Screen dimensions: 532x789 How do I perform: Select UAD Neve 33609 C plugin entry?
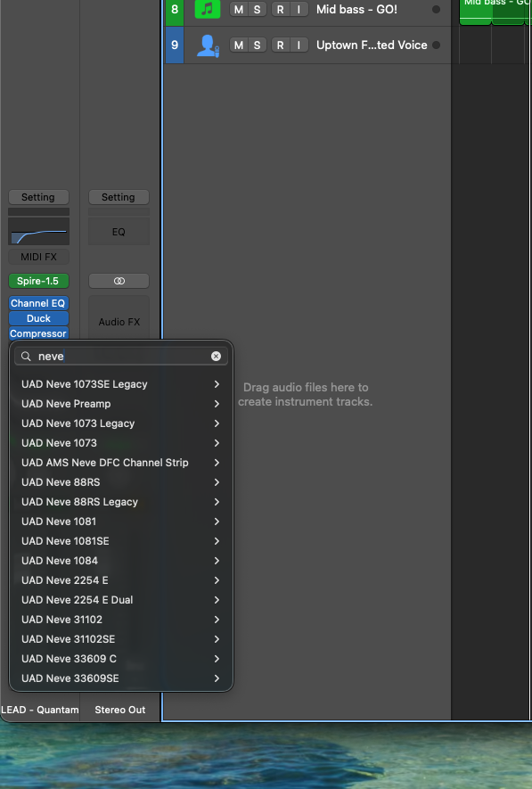(x=120, y=659)
